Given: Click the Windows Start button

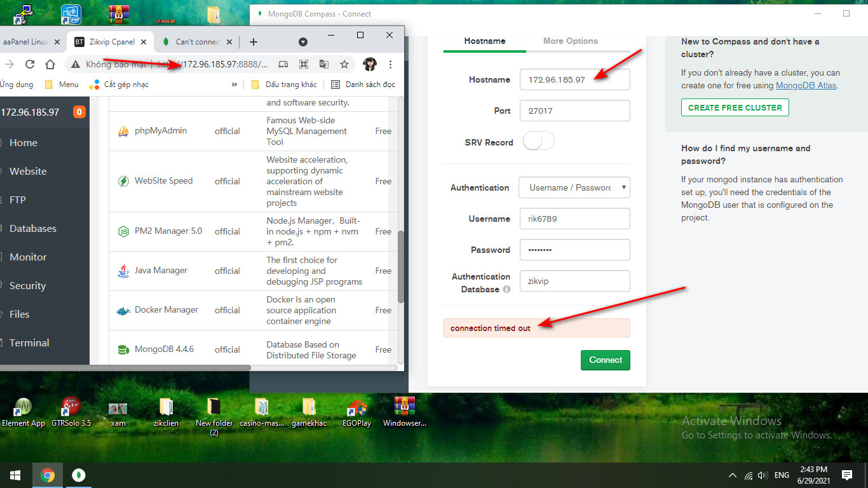Looking at the screenshot, I should pos(15,475).
